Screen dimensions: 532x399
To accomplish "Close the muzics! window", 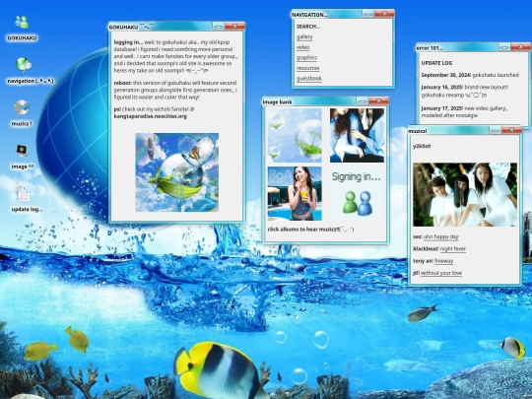I will point(511,130).
